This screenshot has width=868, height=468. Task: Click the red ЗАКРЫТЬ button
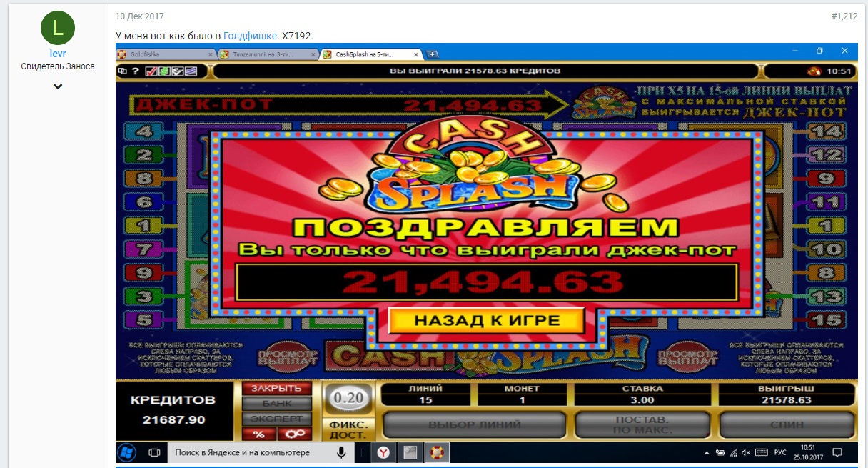tap(277, 389)
